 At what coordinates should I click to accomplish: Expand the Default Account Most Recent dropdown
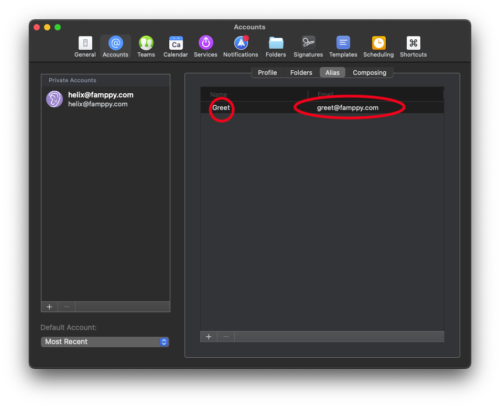[x=105, y=342]
